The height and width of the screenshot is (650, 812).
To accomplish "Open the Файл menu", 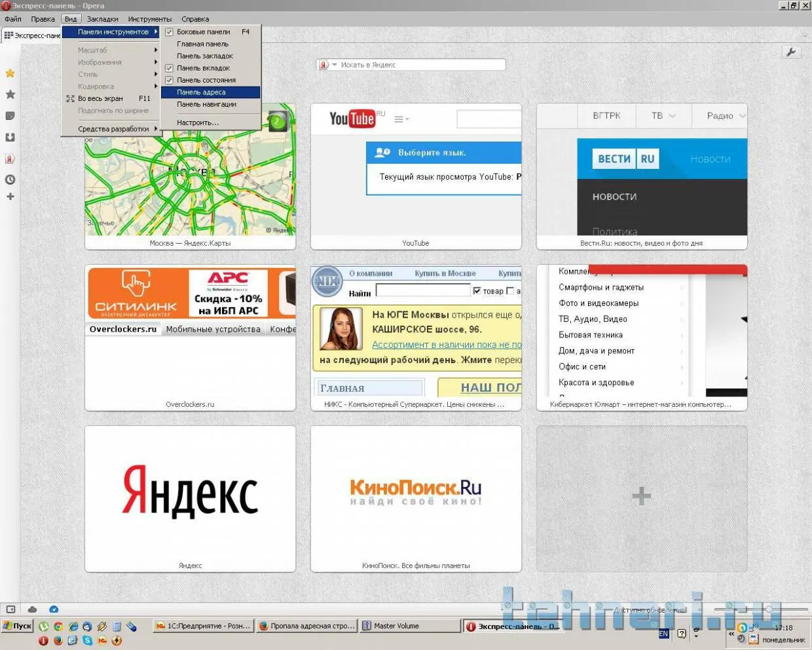I will [x=13, y=19].
